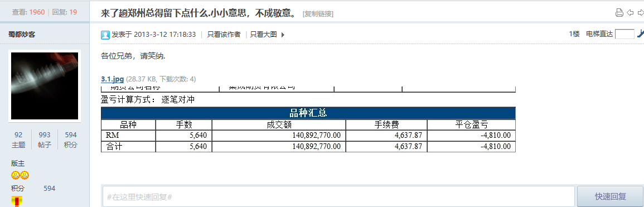Image resolution: width=644 pixels, height=207 pixels.
Task: Click the 品种汇总 table header
Action: tap(308, 113)
